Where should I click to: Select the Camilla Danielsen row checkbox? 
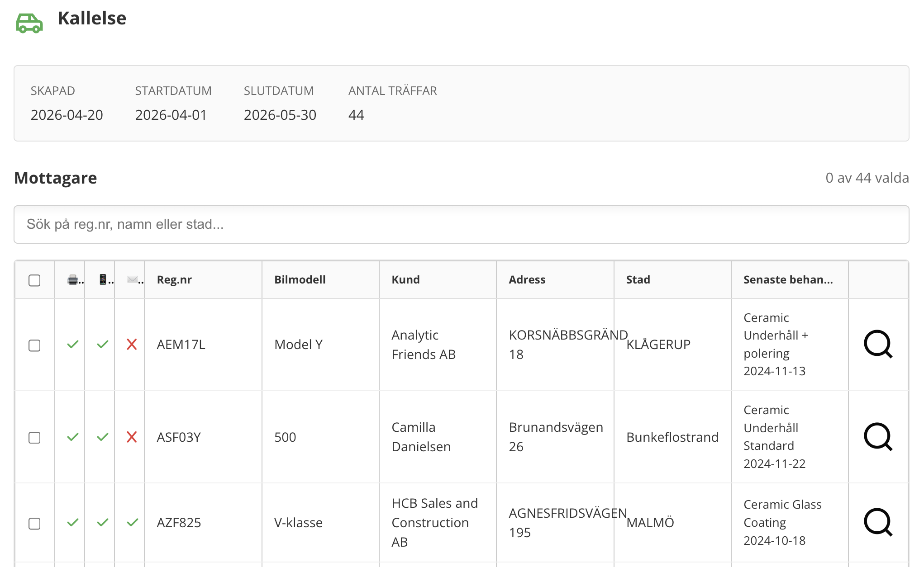pyautogui.click(x=34, y=438)
